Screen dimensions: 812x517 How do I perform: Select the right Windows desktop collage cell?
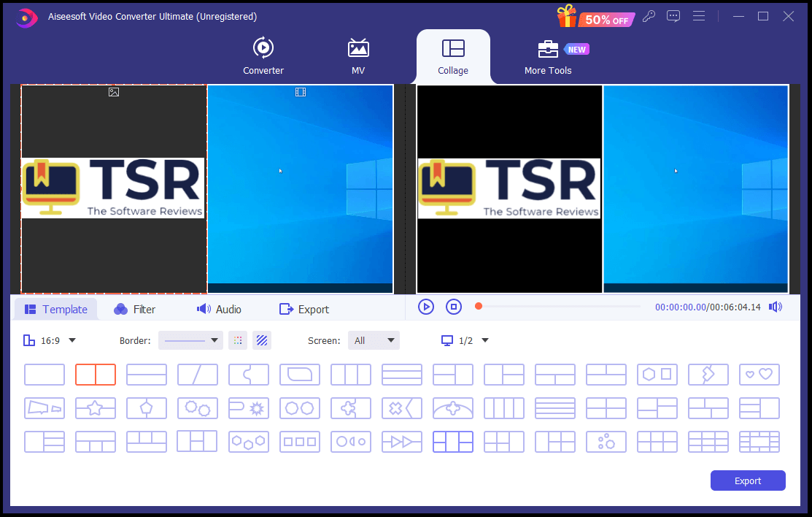point(301,188)
